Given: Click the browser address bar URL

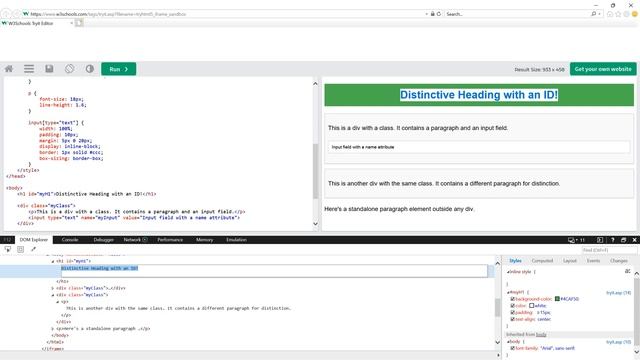Looking at the screenshot, I should coord(108,14).
